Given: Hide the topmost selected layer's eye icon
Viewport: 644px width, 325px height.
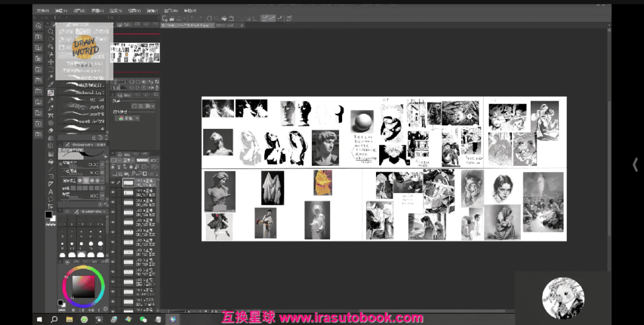Looking at the screenshot, I should tap(113, 182).
